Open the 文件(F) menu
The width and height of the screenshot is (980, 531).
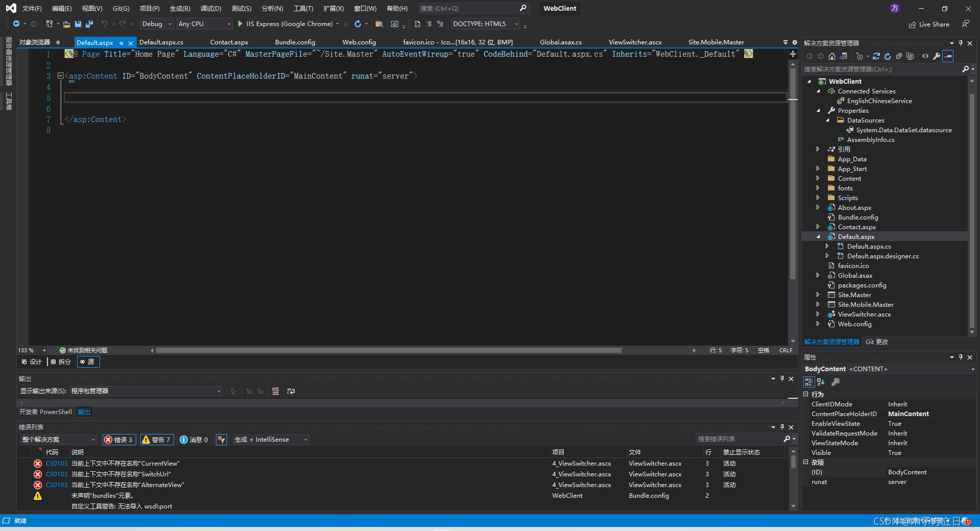tap(32, 9)
